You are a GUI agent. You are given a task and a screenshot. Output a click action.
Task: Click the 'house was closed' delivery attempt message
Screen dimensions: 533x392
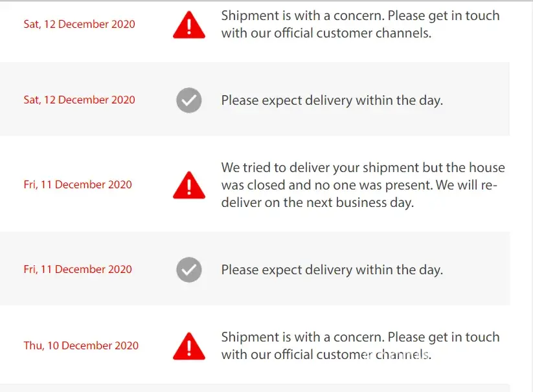[x=363, y=185]
